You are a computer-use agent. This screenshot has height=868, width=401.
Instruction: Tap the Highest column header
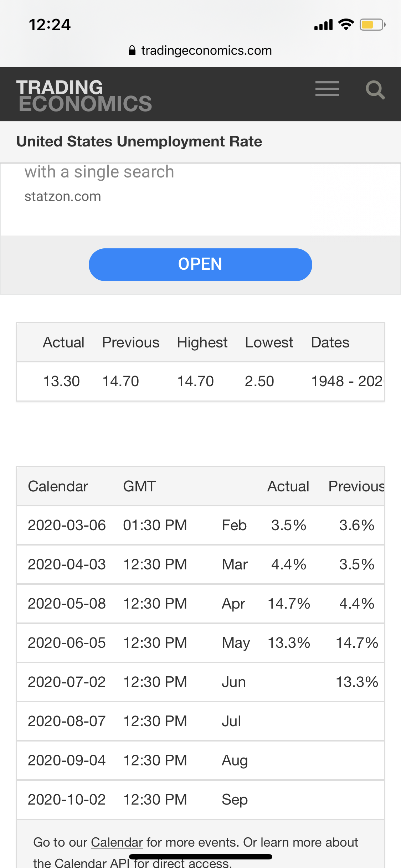coord(202,342)
